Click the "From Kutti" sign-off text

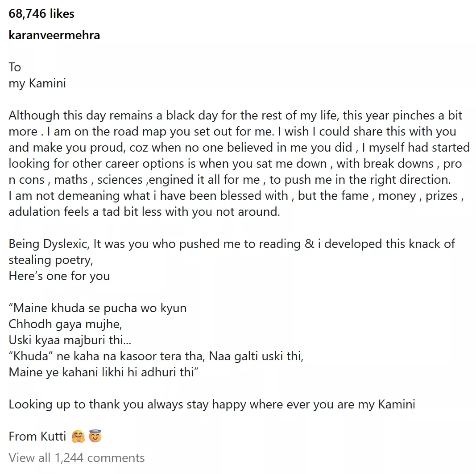click(37, 436)
